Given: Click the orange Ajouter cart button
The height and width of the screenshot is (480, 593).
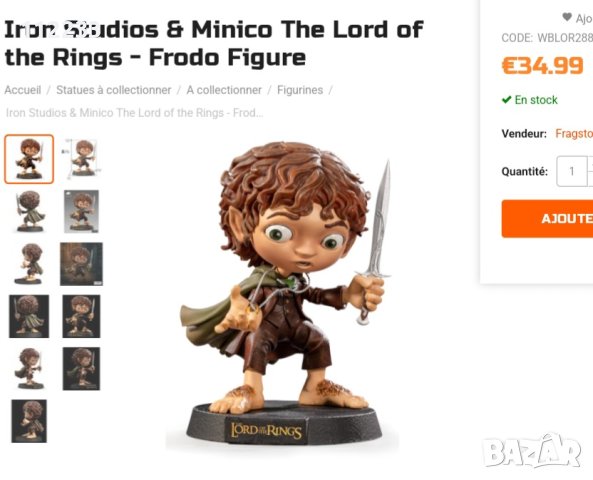Looking at the screenshot, I should click(x=547, y=219).
